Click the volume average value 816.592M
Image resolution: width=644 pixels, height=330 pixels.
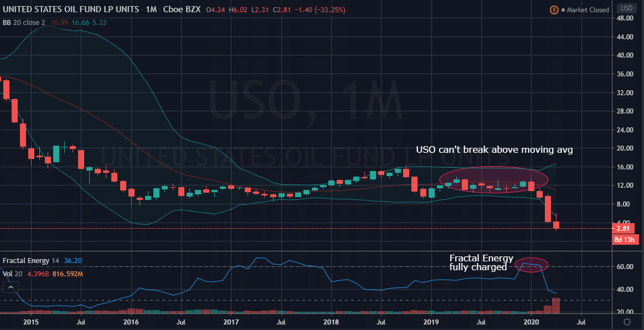(x=67, y=274)
